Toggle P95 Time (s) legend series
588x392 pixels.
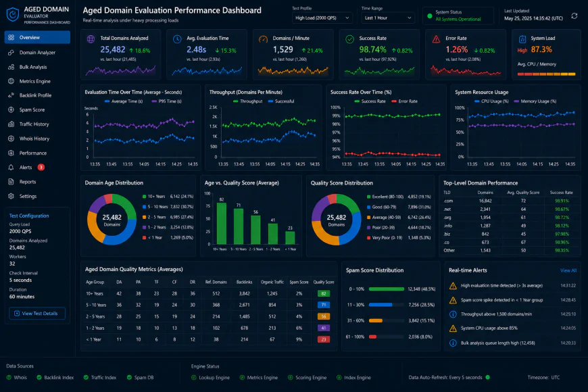[167, 101]
